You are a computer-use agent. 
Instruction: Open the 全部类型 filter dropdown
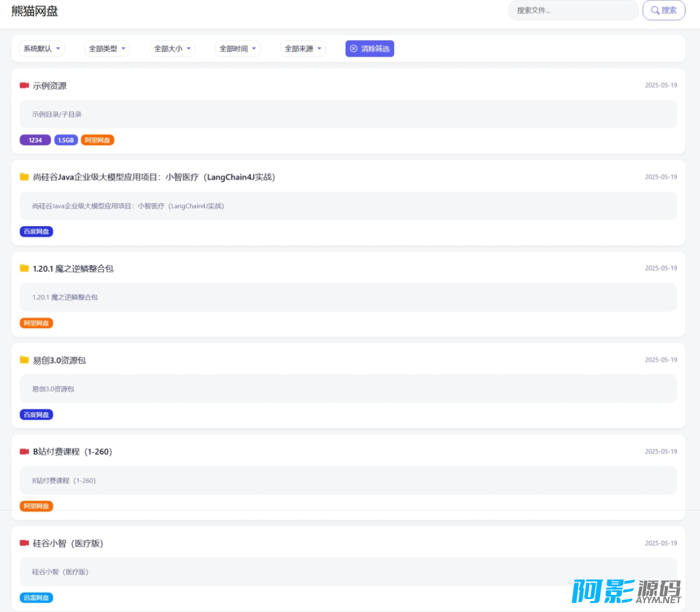pos(107,49)
